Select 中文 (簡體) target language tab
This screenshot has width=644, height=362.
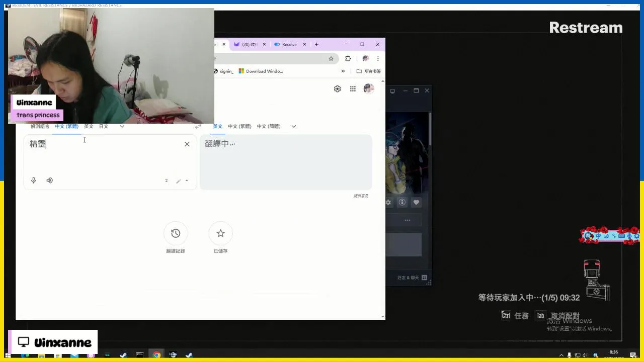click(x=269, y=126)
